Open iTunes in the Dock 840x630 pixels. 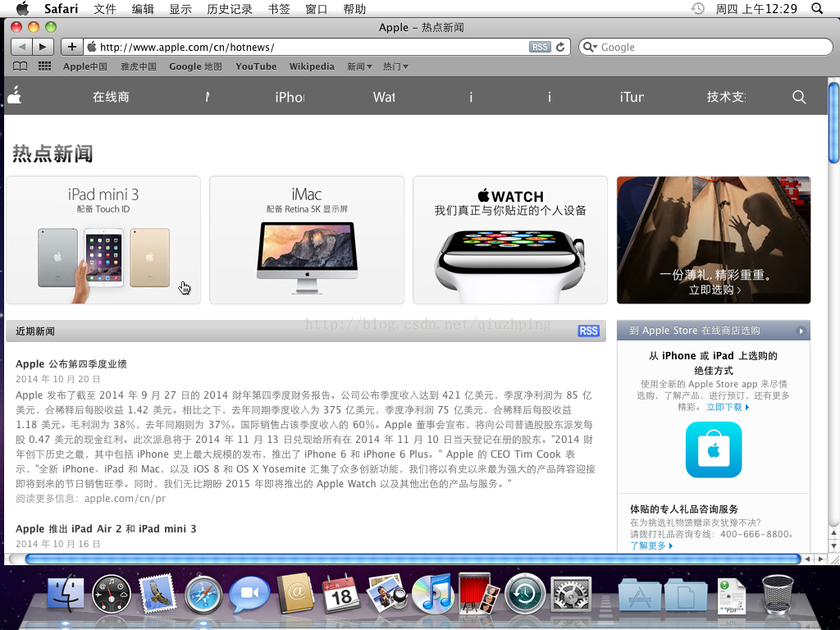point(432,594)
